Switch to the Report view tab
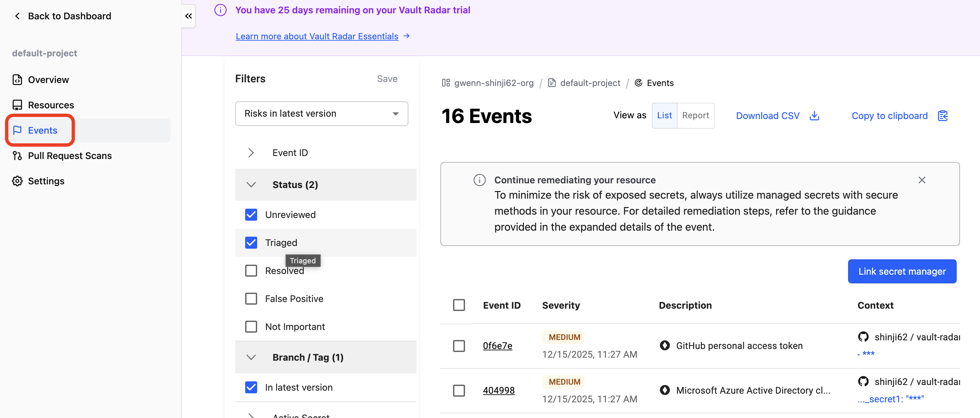This screenshot has height=418, width=980. click(x=695, y=115)
